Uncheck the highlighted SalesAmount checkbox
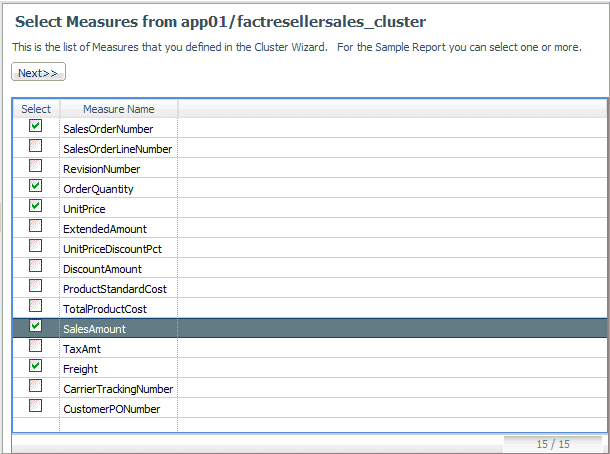The width and height of the screenshot is (610, 454). pos(35,326)
